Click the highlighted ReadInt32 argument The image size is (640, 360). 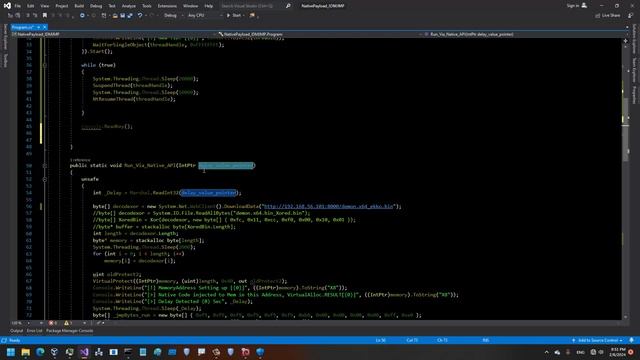tap(209, 193)
